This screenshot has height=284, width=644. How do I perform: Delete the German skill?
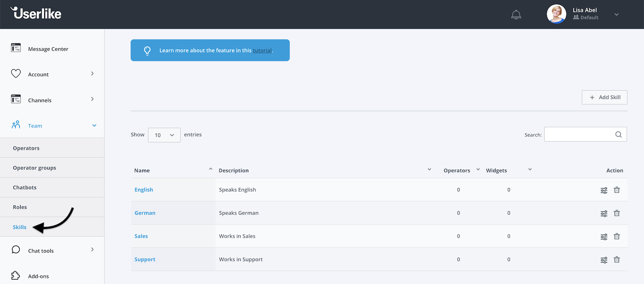point(617,213)
